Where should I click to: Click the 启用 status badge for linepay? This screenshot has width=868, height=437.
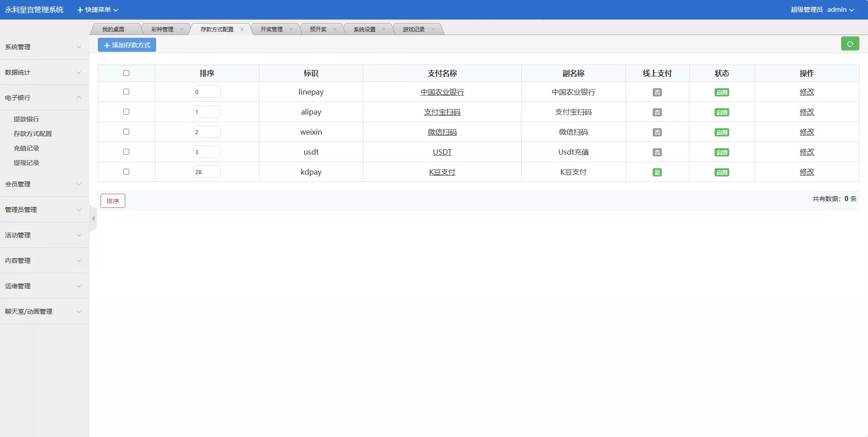(721, 92)
